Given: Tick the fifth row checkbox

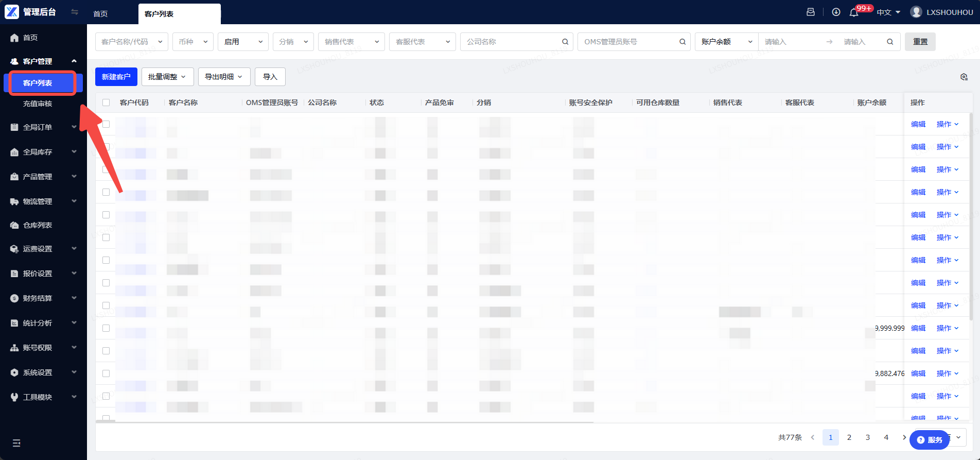Looking at the screenshot, I should (106, 215).
